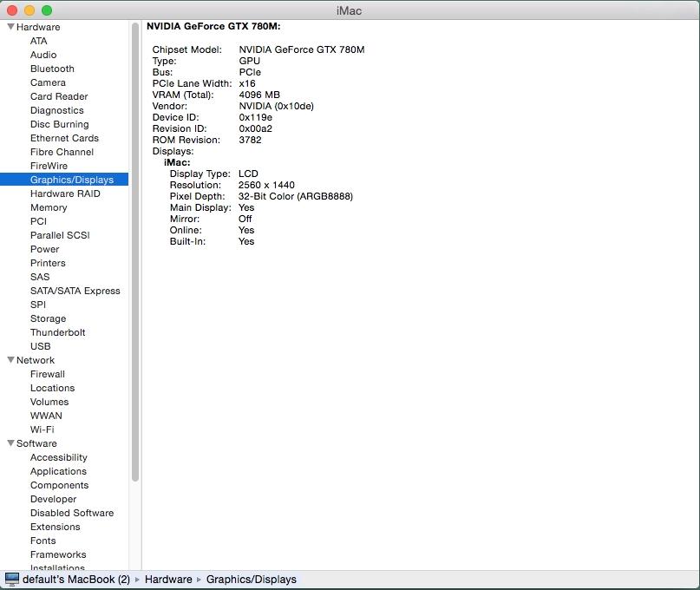Collapse the Software section triangle
The image size is (700, 590).
pos(10,444)
